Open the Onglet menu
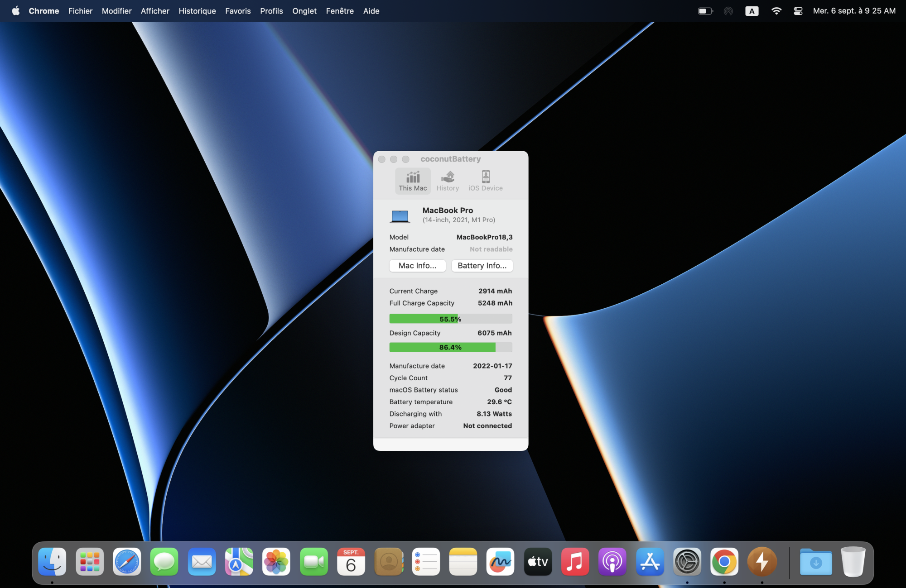906x588 pixels. (x=304, y=11)
